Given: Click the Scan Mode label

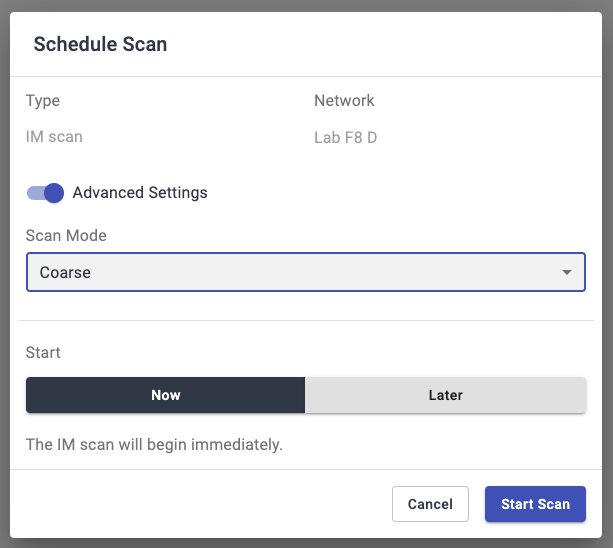Looking at the screenshot, I should click(x=66, y=235).
